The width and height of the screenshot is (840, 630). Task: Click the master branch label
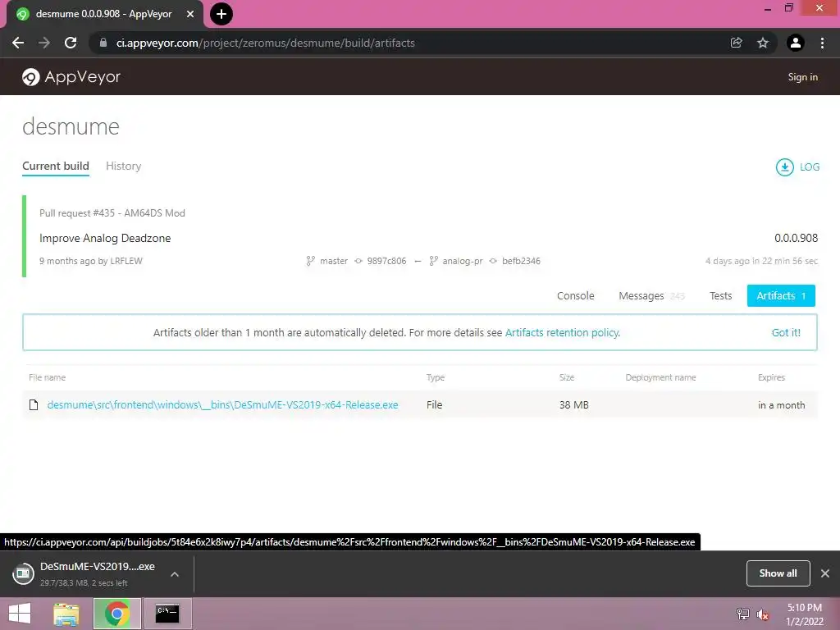pos(334,261)
